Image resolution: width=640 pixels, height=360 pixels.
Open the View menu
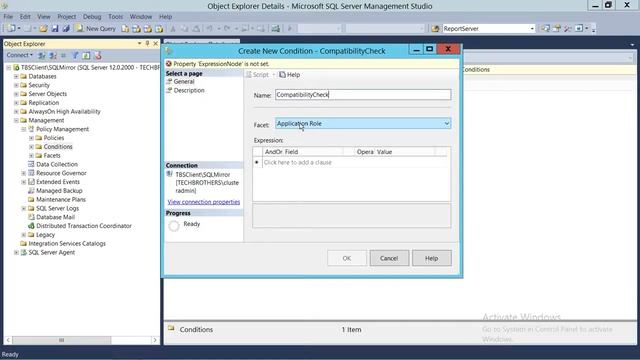[x=44, y=17]
